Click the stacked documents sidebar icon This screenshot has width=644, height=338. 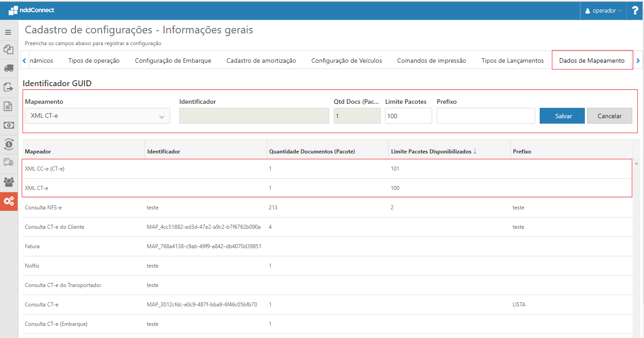click(x=8, y=49)
